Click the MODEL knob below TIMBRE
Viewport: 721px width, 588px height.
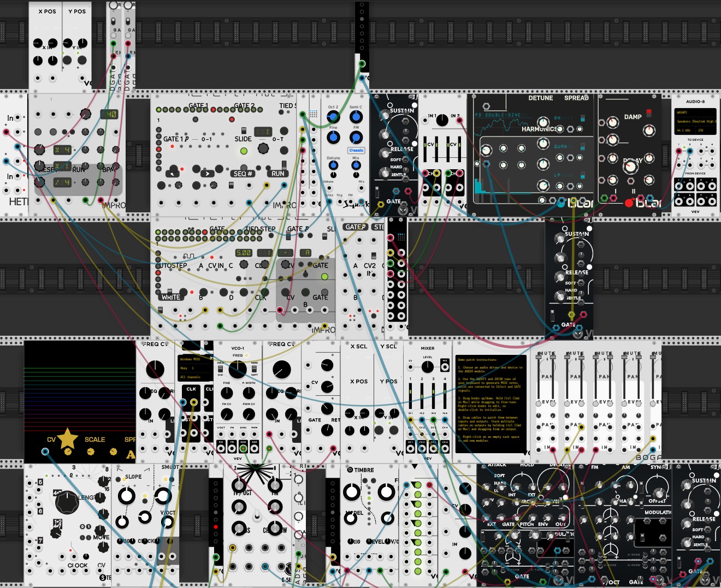pyautogui.click(x=350, y=517)
